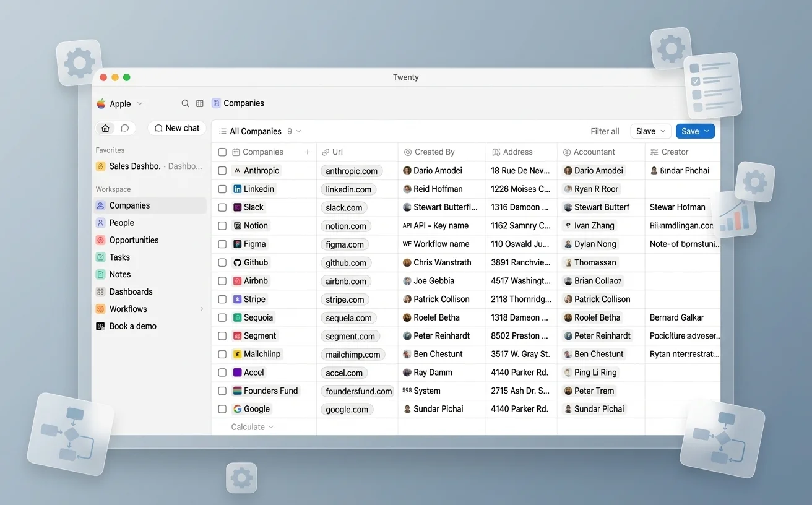Add a column with the plus icon
Image resolution: width=812 pixels, height=505 pixels.
pyautogui.click(x=308, y=152)
